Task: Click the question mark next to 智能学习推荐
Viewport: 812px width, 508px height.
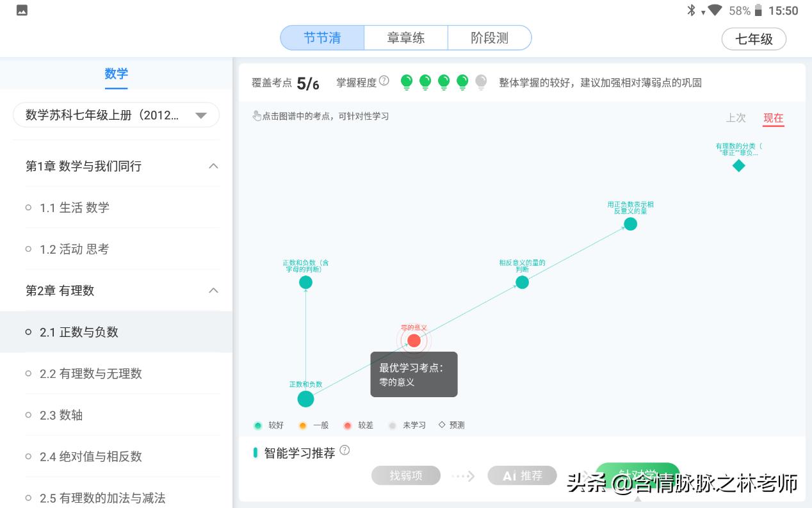Action: point(345,449)
